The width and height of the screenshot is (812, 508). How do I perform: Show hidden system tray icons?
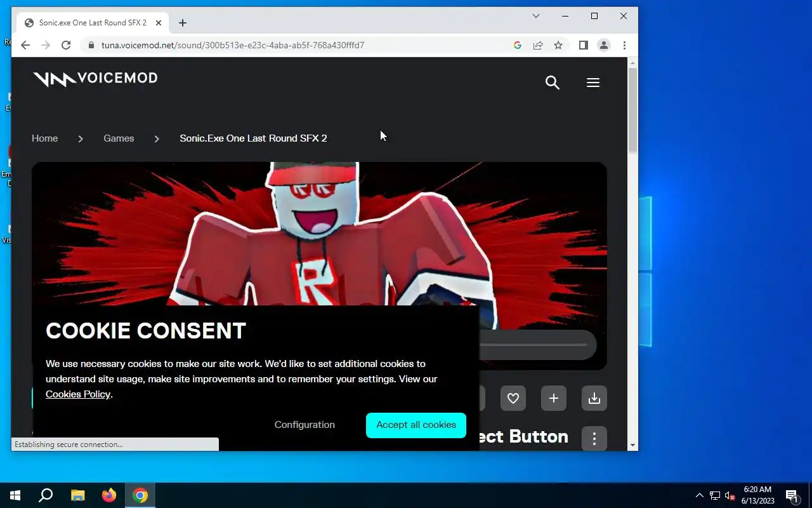click(x=700, y=495)
